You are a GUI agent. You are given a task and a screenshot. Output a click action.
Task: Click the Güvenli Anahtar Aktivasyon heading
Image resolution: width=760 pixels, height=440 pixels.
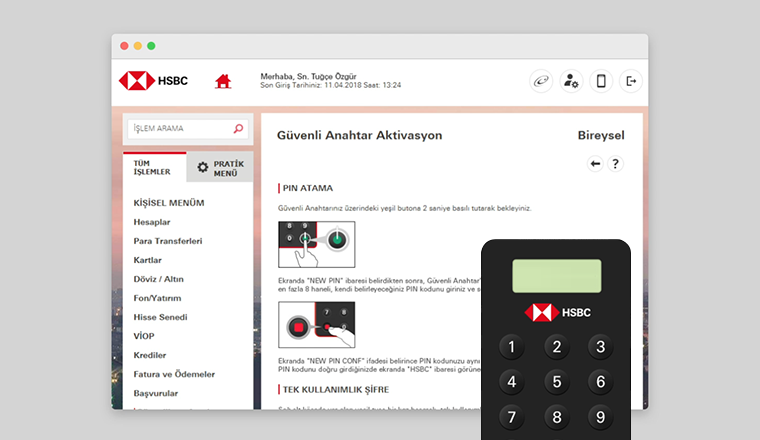pos(359,135)
